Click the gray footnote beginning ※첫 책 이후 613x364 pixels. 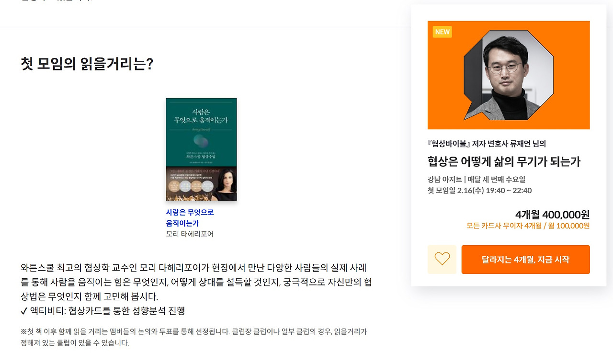click(194, 337)
